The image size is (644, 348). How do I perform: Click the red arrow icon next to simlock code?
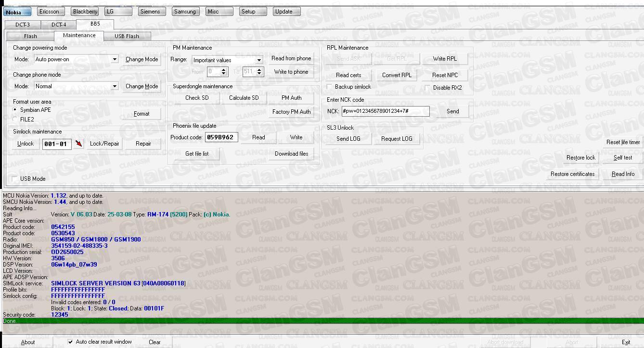78,144
